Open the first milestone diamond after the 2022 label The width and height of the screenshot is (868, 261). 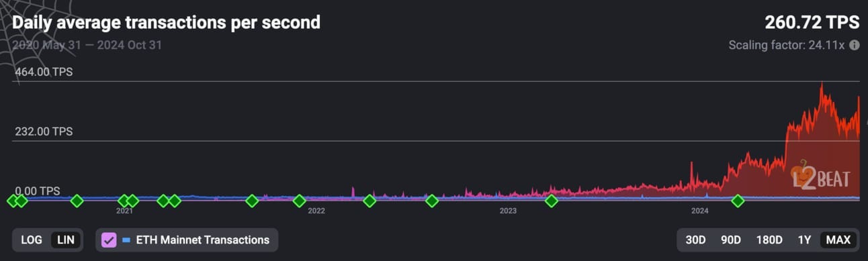(370, 201)
